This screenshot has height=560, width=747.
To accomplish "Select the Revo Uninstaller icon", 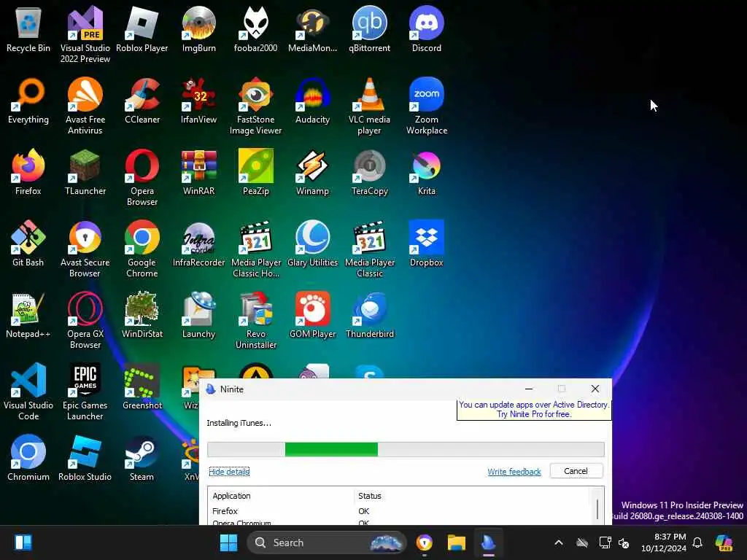I will [256, 320].
